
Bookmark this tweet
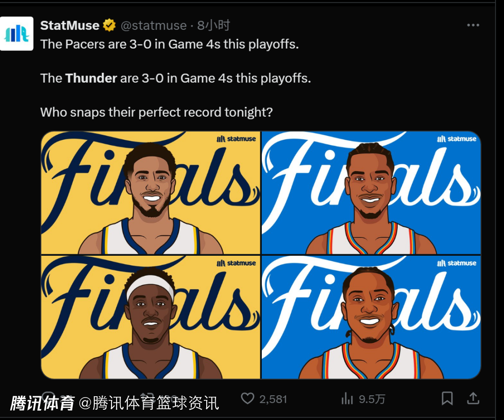(x=447, y=398)
